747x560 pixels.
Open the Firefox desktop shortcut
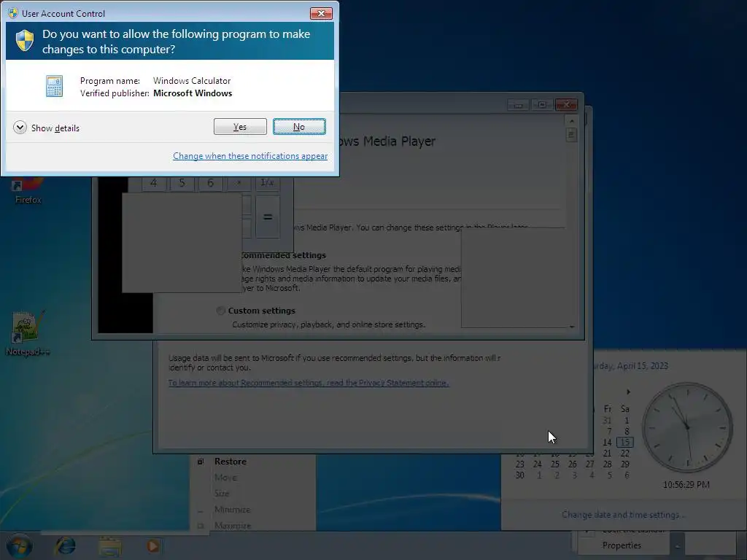click(x=28, y=190)
